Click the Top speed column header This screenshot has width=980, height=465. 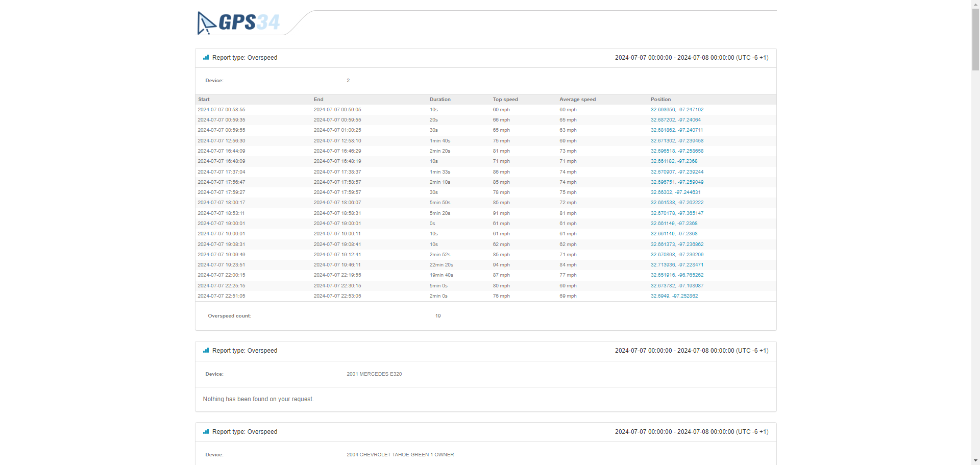[x=505, y=100]
